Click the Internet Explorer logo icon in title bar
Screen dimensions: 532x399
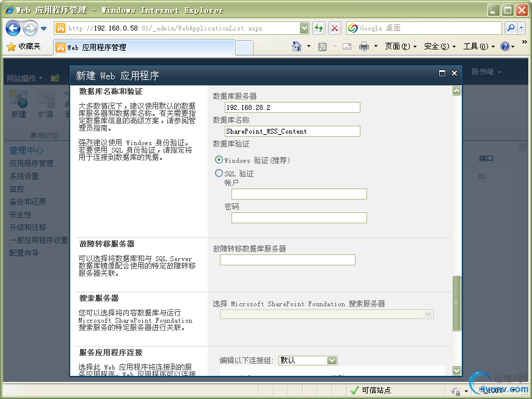click(x=9, y=10)
